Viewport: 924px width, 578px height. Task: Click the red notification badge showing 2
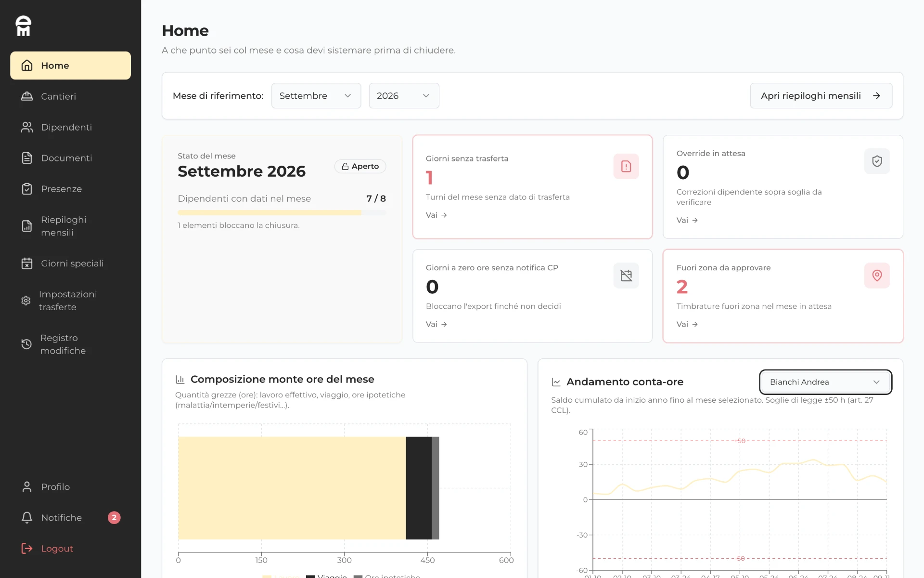click(x=114, y=518)
